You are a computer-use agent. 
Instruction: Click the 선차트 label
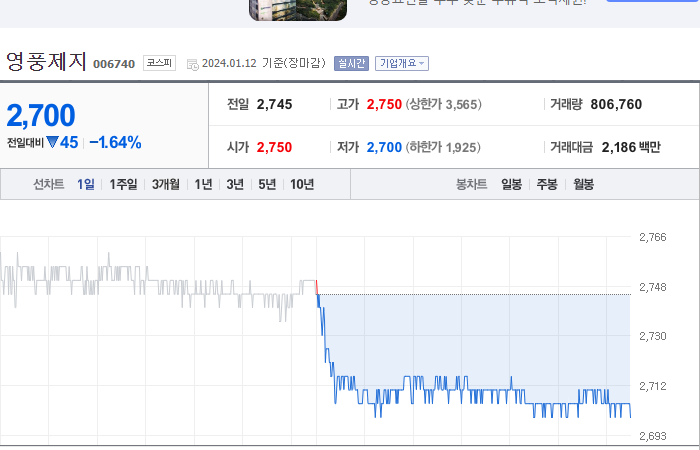49,184
